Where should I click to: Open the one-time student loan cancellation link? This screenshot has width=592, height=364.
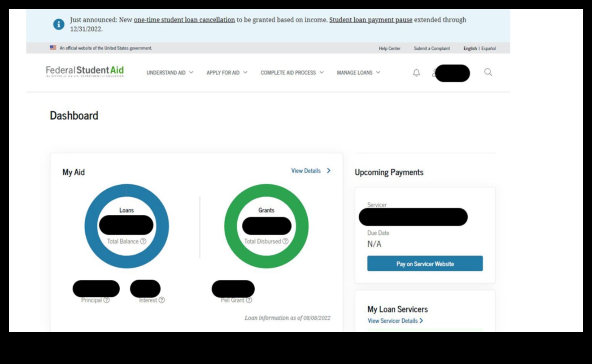[185, 20]
